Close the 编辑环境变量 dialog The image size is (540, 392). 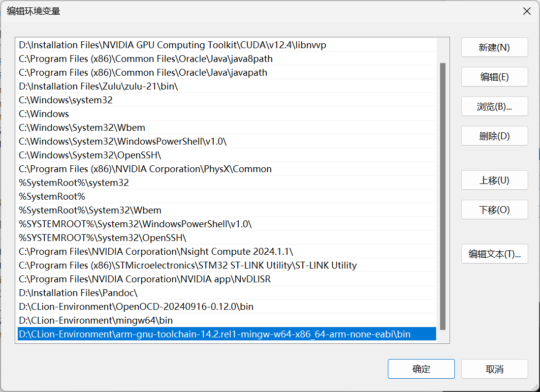(527, 11)
